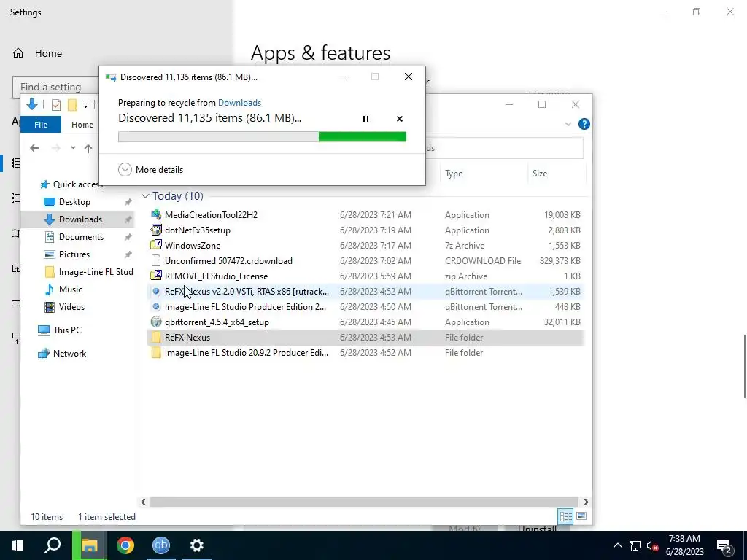747x560 pixels.
Task: Select the ReFX Nexus v2.2.0 torrent file
Action: [365, 292]
